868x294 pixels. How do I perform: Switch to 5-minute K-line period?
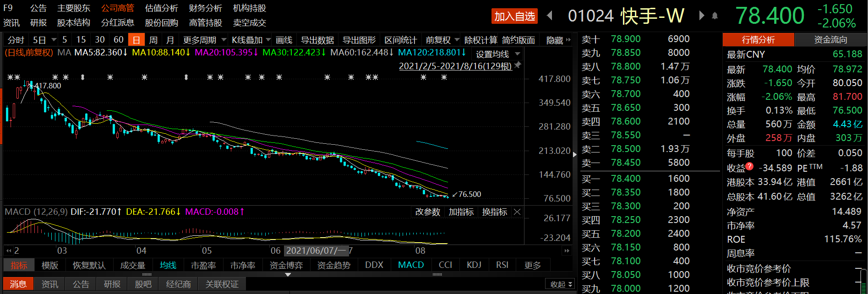(65, 40)
